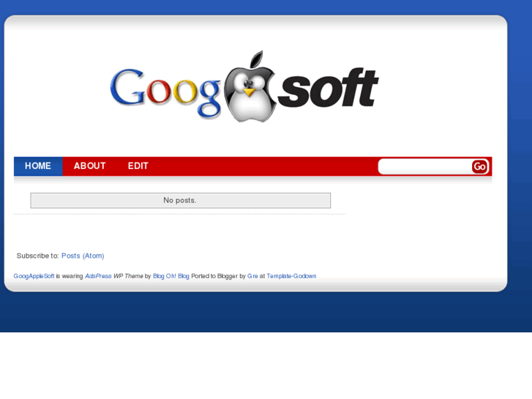Image resolution: width=532 pixels, height=399 pixels.
Task: Open the AdsPress theme link
Action: (98, 276)
